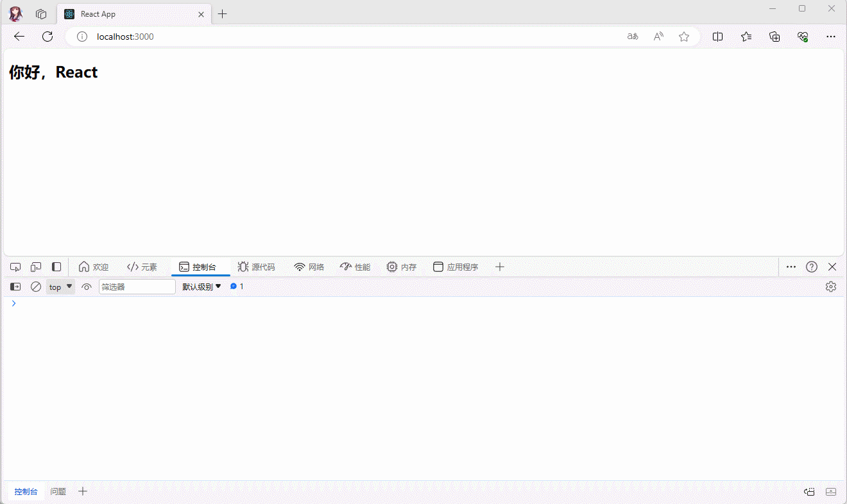Image resolution: width=847 pixels, height=504 pixels.
Task: Open console settings gear icon
Action: (831, 287)
